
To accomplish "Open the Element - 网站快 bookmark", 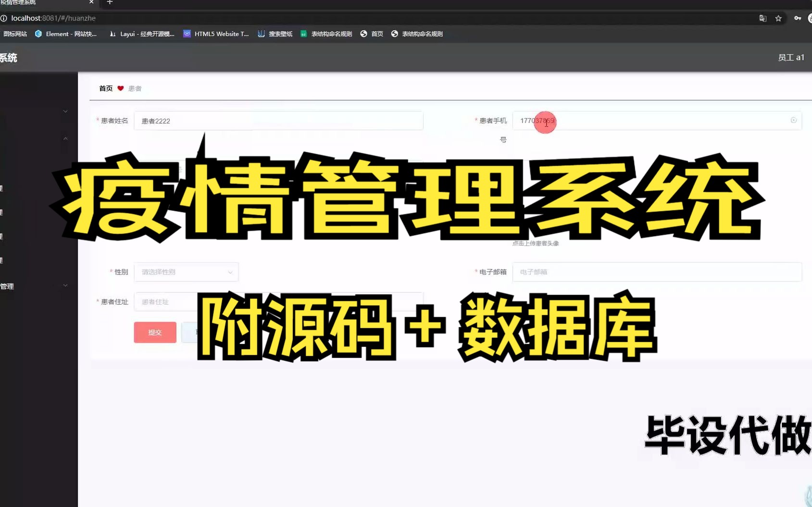I will click(x=66, y=34).
